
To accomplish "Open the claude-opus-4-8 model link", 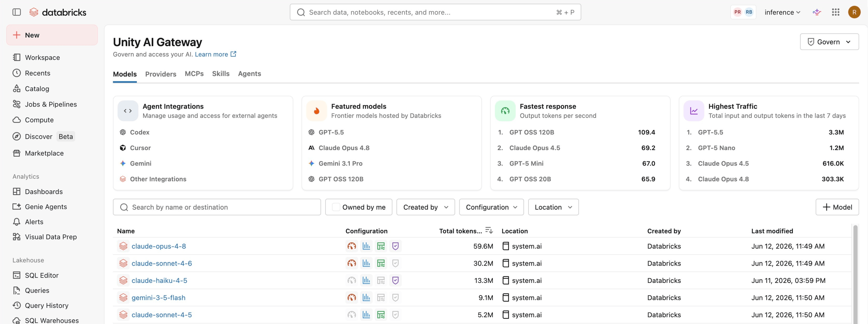I will [x=159, y=246].
